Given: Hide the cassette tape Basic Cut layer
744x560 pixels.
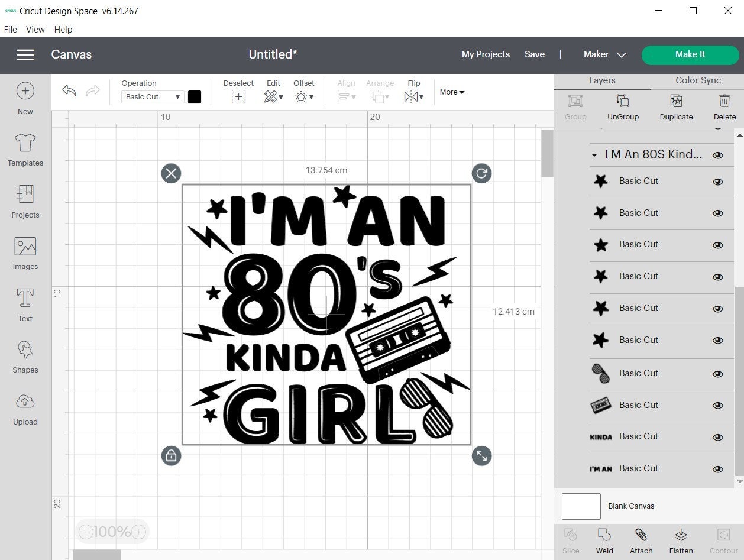Looking at the screenshot, I should [717, 405].
